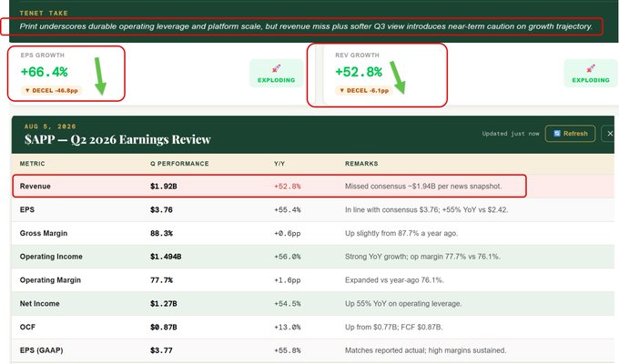Click the $0.87B OCF value
This screenshot has height=364, width=619.
[x=164, y=327]
